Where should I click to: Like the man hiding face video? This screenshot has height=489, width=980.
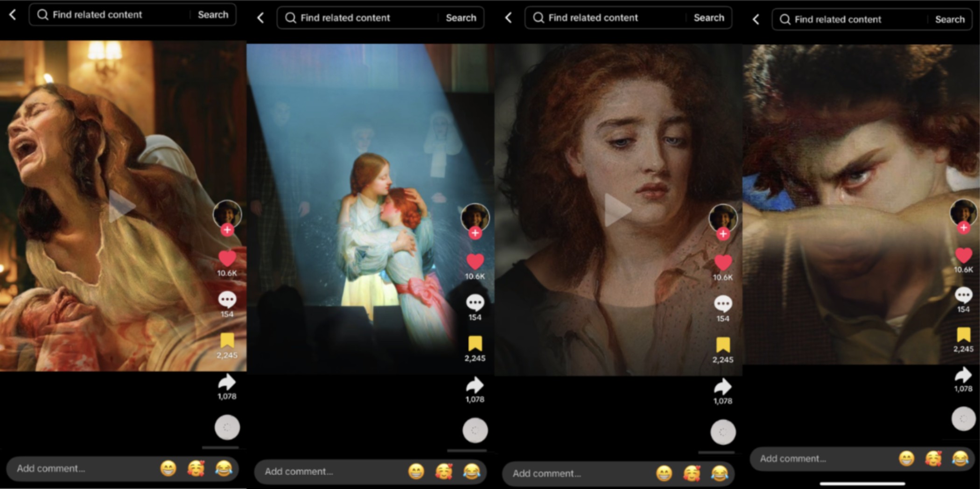(964, 255)
